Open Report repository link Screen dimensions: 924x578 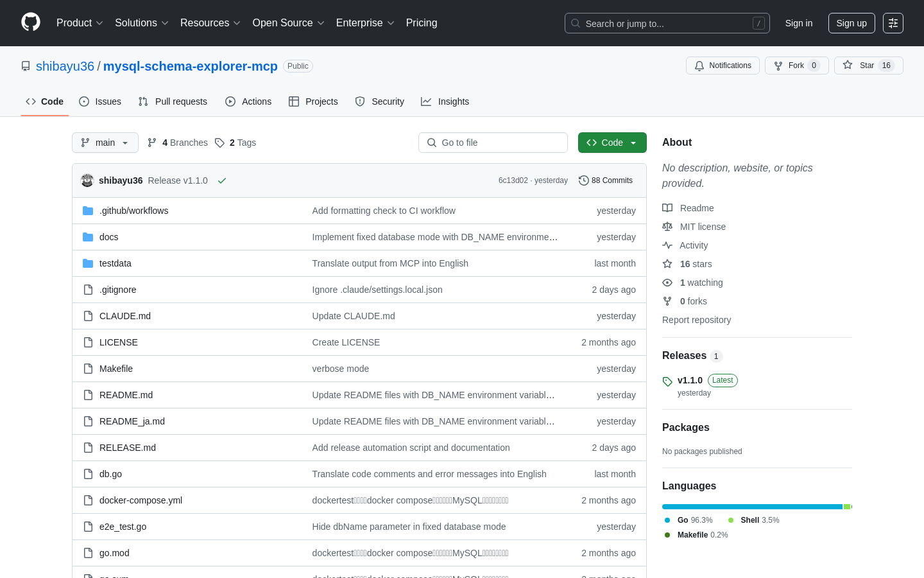click(x=696, y=320)
